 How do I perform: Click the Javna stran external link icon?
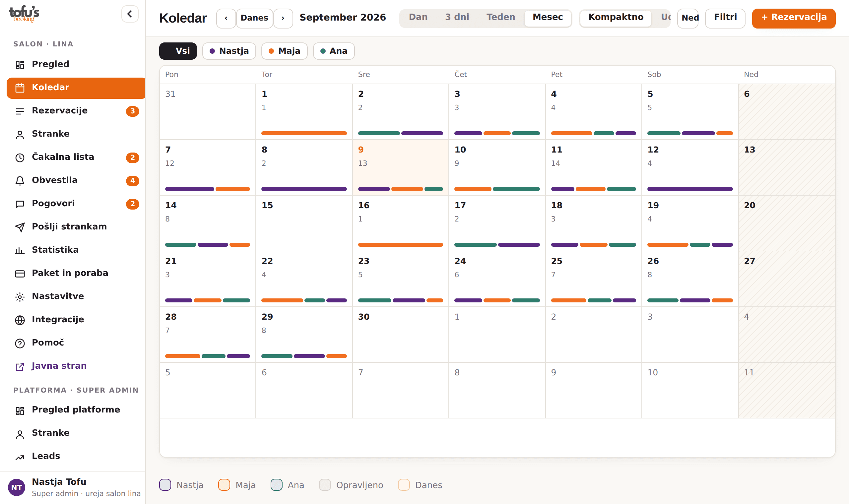[20, 366]
